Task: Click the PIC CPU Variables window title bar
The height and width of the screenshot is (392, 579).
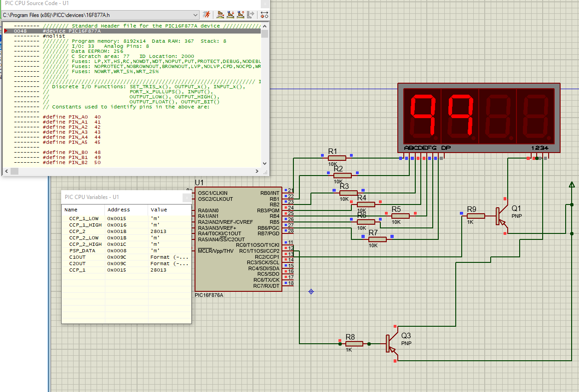Action: click(126, 197)
